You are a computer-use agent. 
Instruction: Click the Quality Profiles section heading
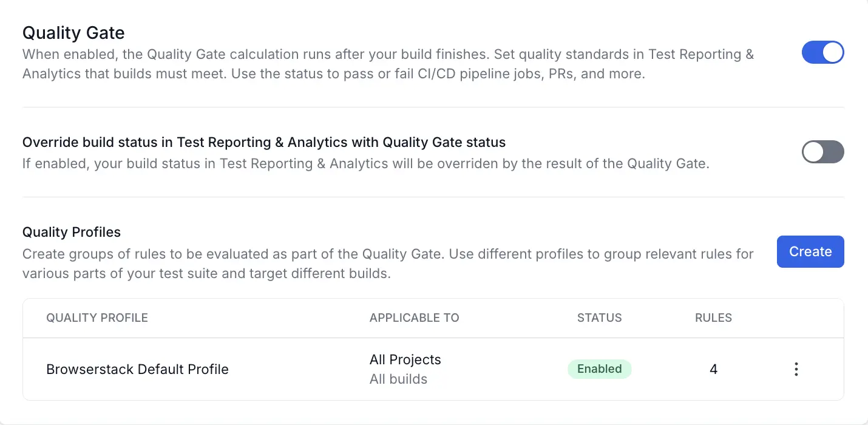tap(72, 232)
